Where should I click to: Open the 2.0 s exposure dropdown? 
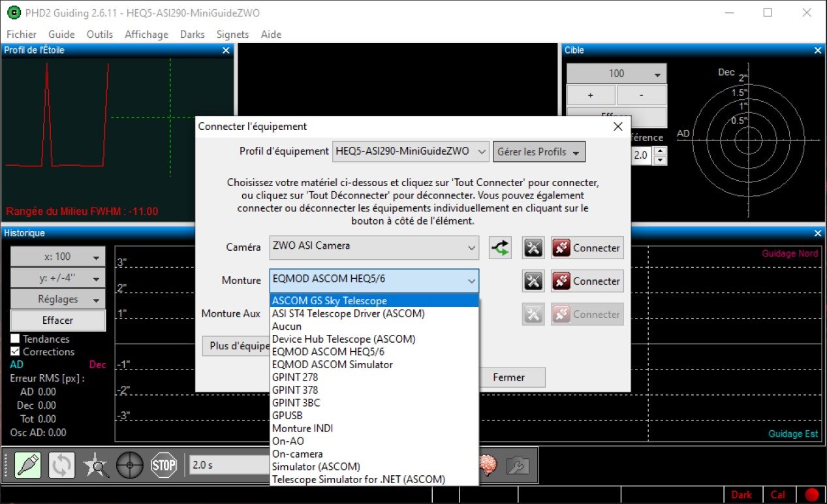[228, 465]
